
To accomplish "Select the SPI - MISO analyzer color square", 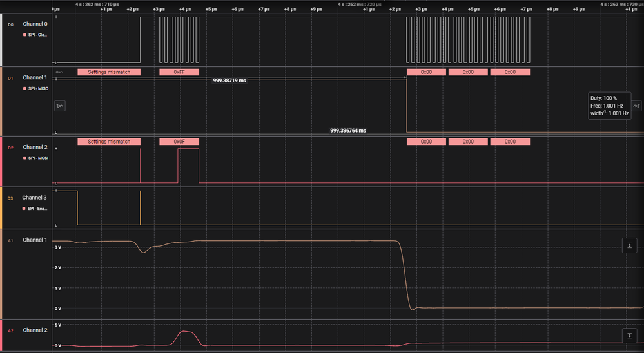I will 24,88.
